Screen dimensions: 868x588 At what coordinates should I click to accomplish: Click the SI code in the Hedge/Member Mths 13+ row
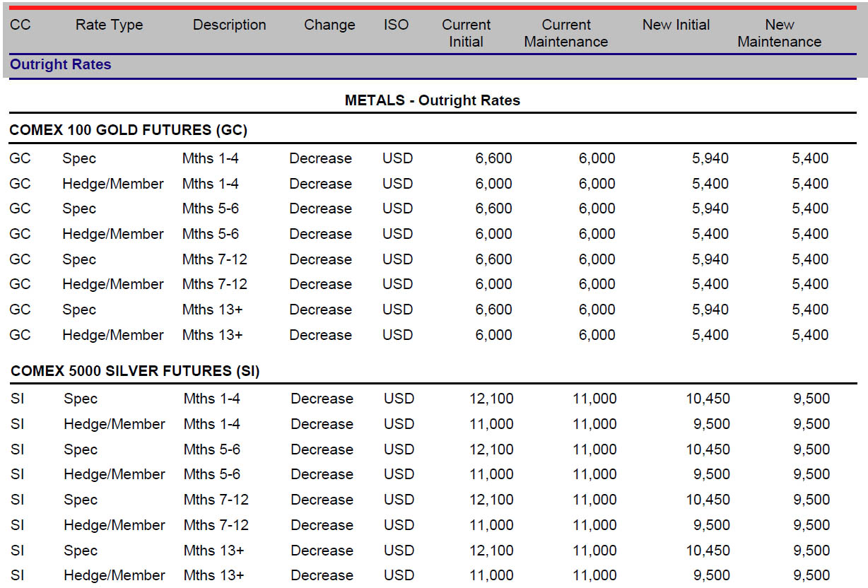(x=18, y=575)
